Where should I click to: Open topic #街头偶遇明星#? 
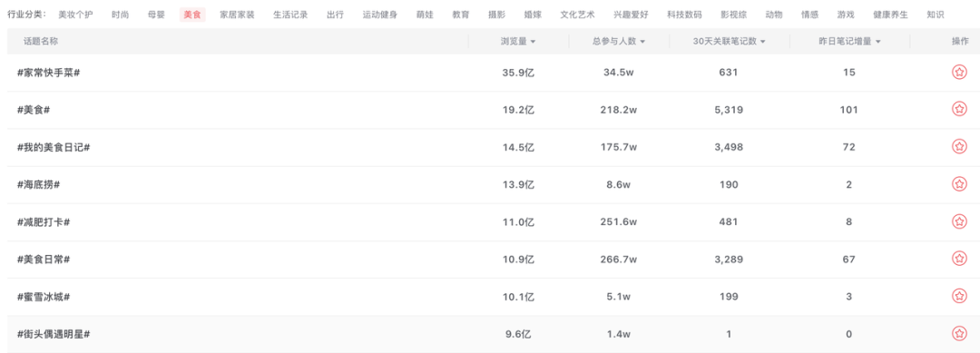[x=54, y=334]
